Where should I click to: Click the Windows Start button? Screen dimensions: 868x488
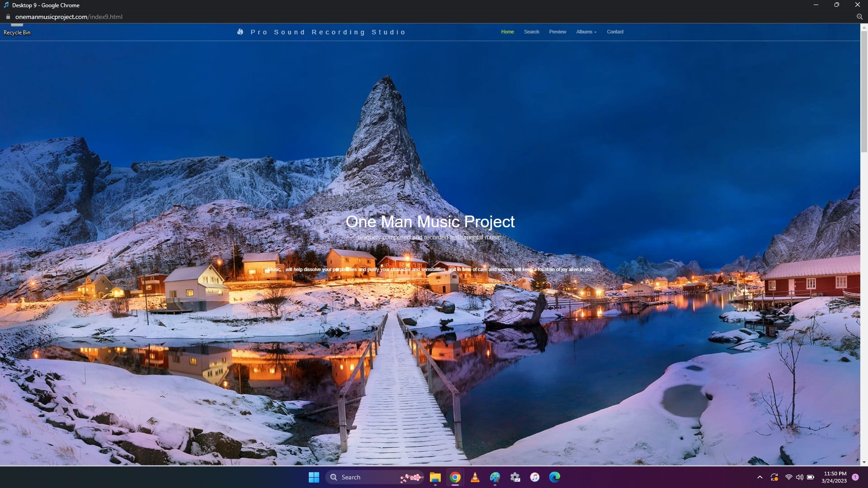pyautogui.click(x=314, y=477)
